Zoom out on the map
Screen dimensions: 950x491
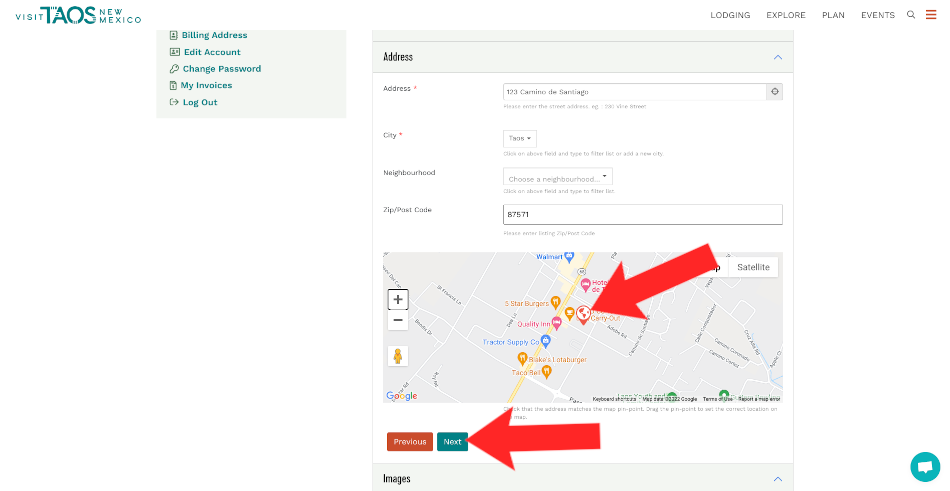(398, 320)
